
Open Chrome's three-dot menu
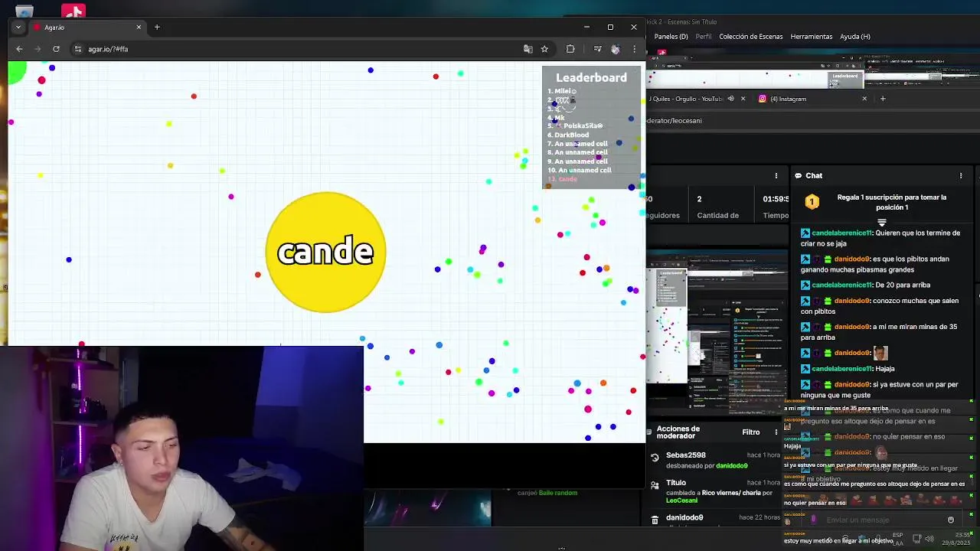tap(634, 49)
